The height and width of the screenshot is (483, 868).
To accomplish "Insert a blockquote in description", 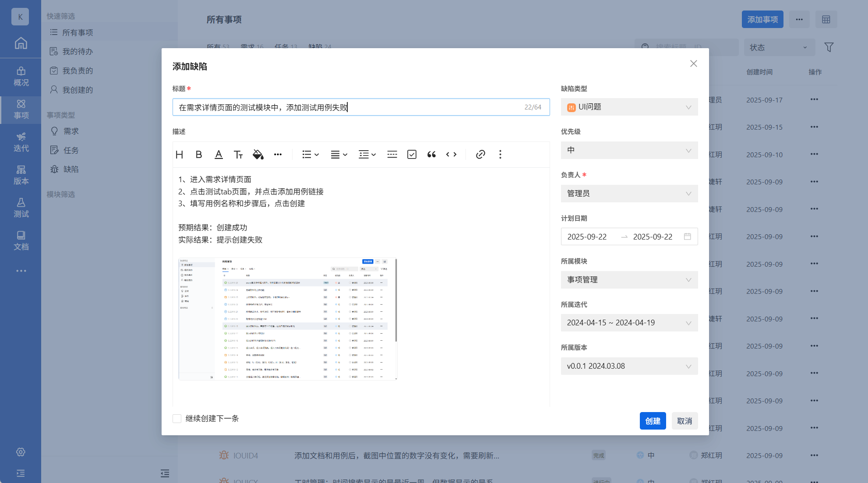I will [431, 155].
